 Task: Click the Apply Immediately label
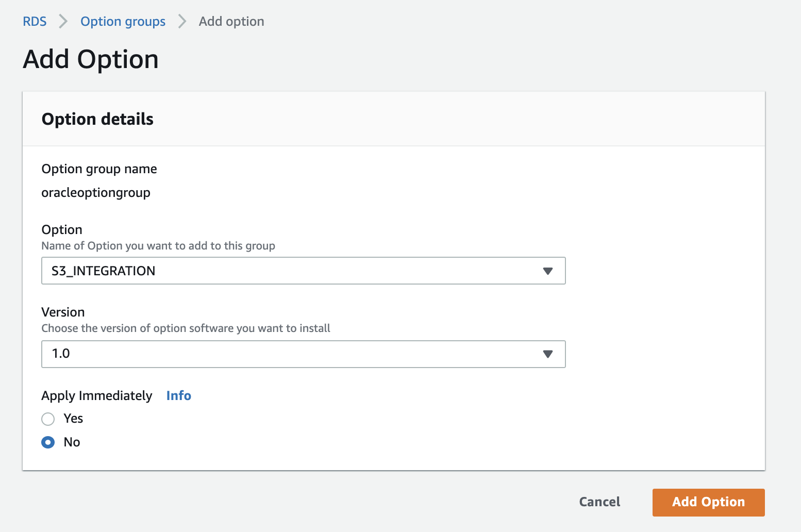97,395
